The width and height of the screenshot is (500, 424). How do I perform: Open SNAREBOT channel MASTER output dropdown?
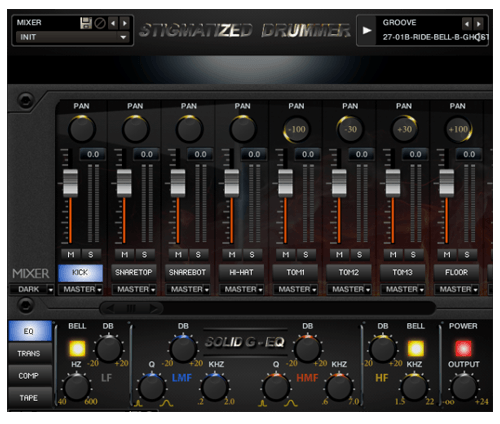188,289
